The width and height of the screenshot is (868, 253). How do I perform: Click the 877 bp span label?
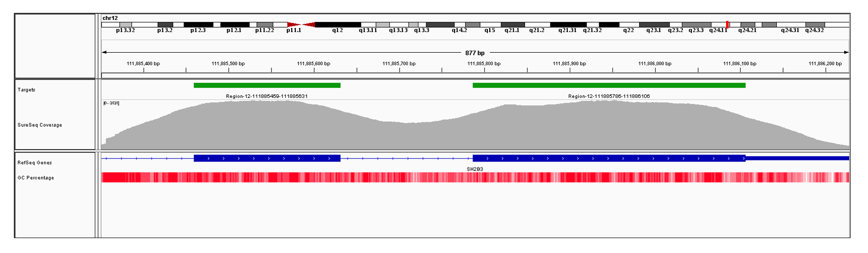(x=475, y=53)
